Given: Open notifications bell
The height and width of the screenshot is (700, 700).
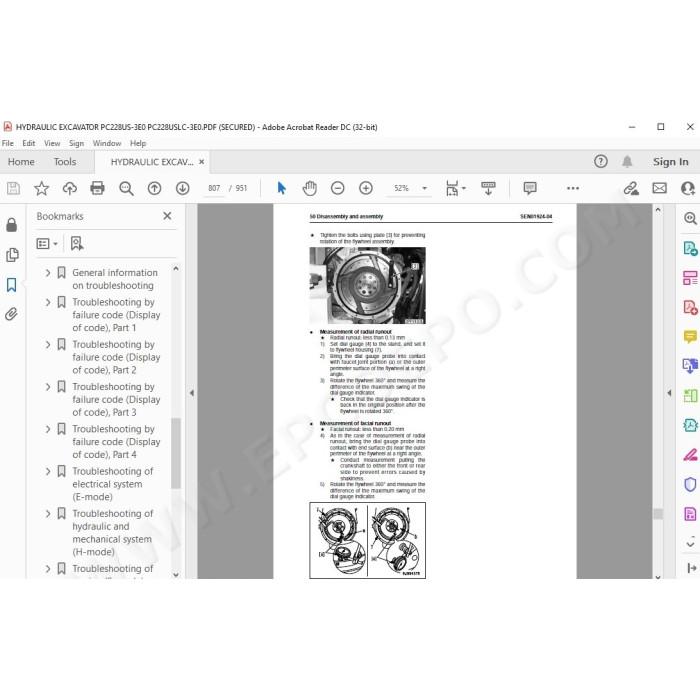Looking at the screenshot, I should pyautogui.click(x=627, y=161).
